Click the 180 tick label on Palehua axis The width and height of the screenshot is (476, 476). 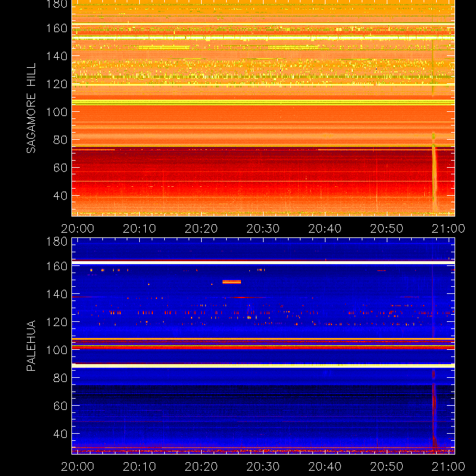[x=57, y=242]
